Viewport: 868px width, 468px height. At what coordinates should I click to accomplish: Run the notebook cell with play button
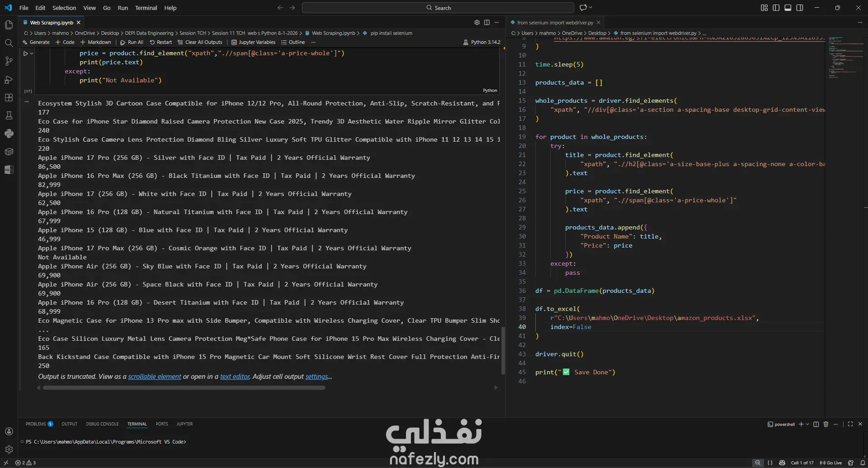pyautogui.click(x=26, y=53)
